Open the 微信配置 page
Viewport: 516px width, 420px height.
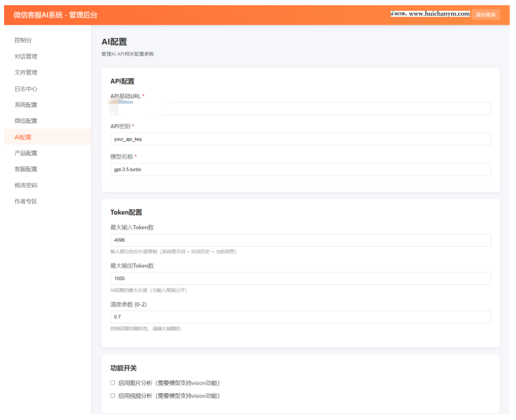point(26,121)
